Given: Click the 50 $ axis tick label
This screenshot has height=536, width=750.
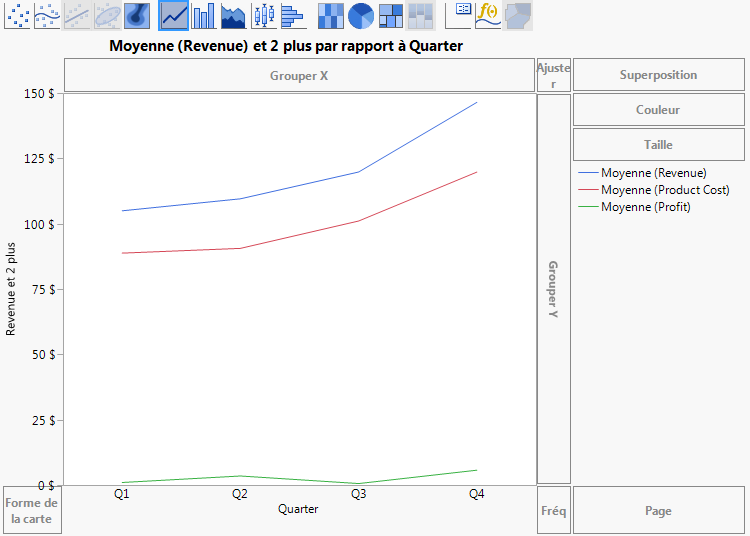Looking at the screenshot, I should 44,355.
